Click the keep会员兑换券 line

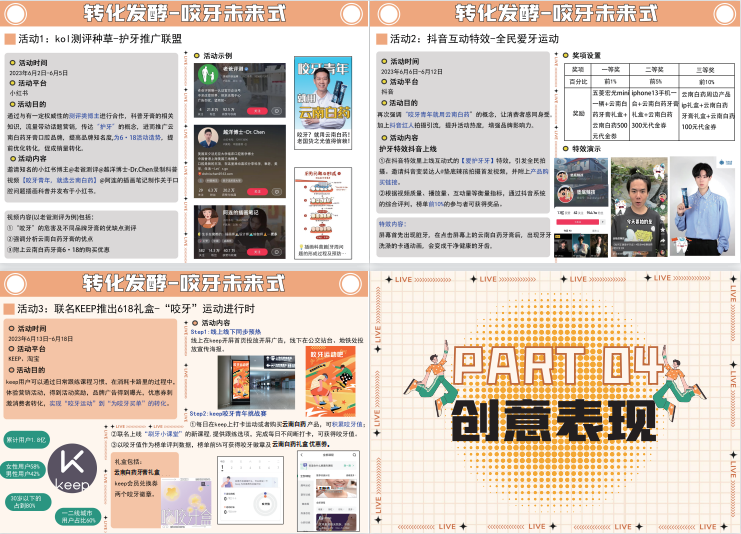pos(136,483)
